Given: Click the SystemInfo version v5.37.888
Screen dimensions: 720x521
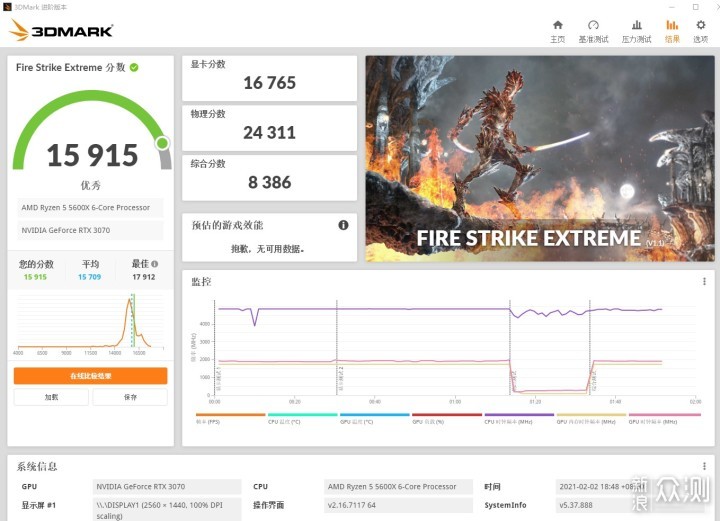Looking at the screenshot, I should click(630, 505).
